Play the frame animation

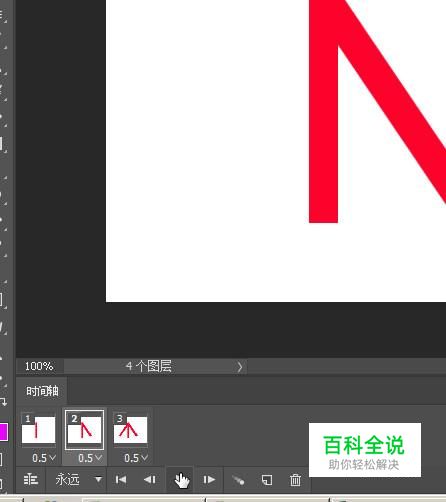click(x=181, y=480)
